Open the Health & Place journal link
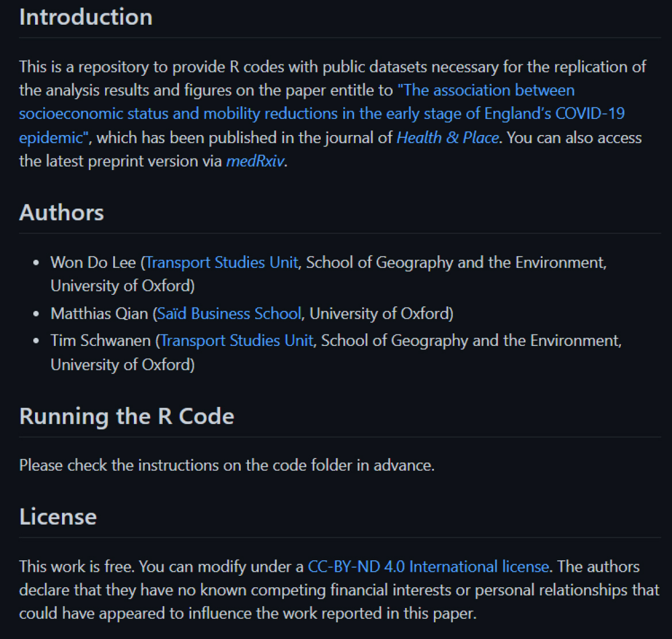 447,138
